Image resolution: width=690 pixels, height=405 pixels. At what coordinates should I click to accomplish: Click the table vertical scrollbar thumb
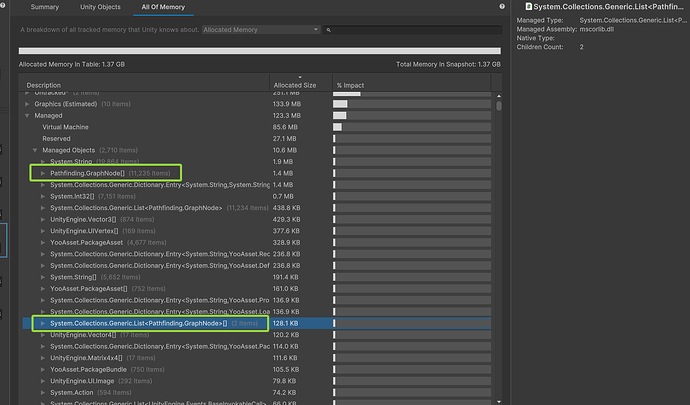click(x=499, y=106)
